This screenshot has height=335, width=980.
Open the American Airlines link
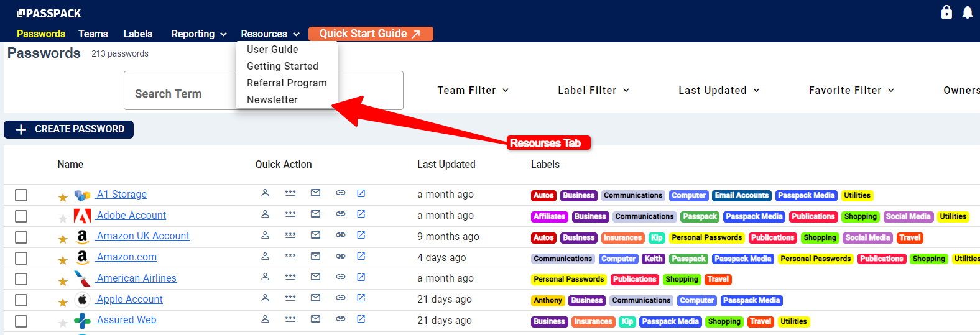point(136,278)
